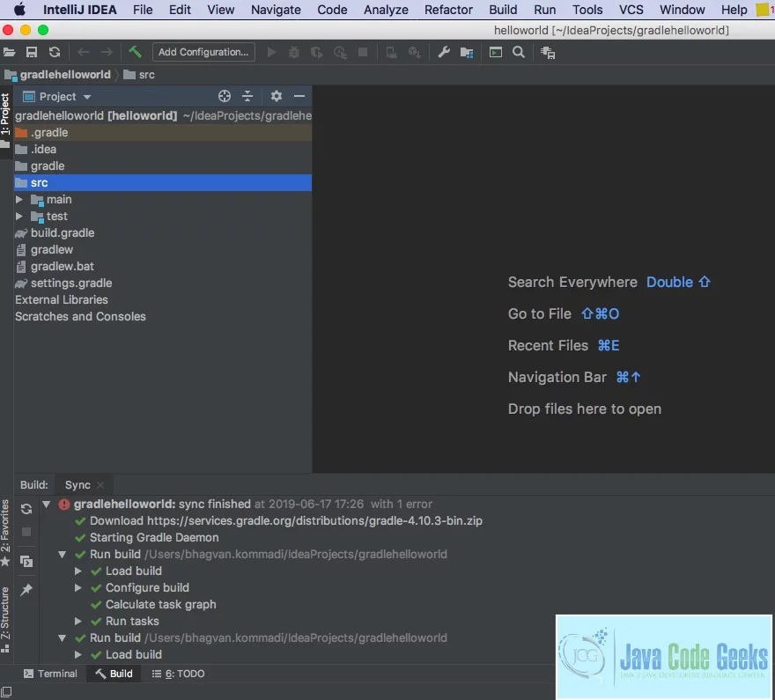Click the Stop square toolbar icon

click(363, 52)
